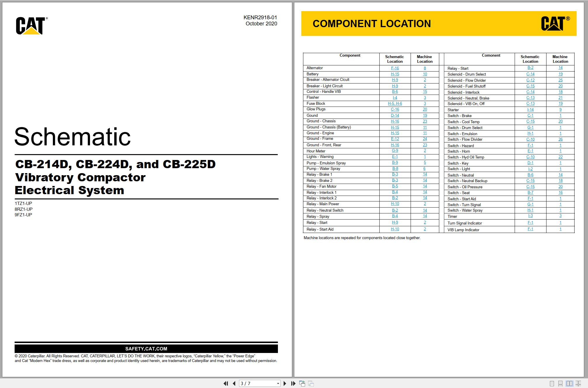This screenshot has height=388, width=588.
Task: Open the page number dropdown
Action: pyautogui.click(x=278, y=384)
